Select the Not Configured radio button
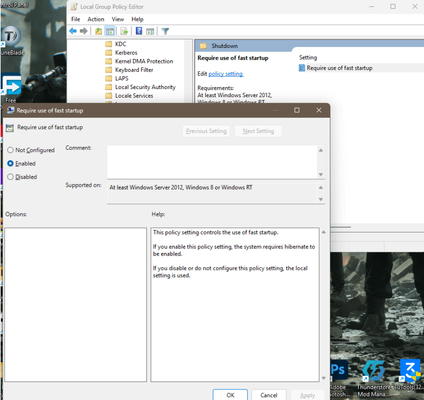The width and height of the screenshot is (424, 400). coord(10,150)
